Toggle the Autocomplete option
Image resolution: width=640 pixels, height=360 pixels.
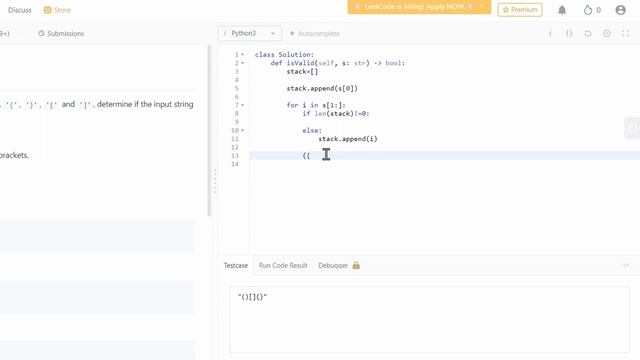(x=314, y=33)
